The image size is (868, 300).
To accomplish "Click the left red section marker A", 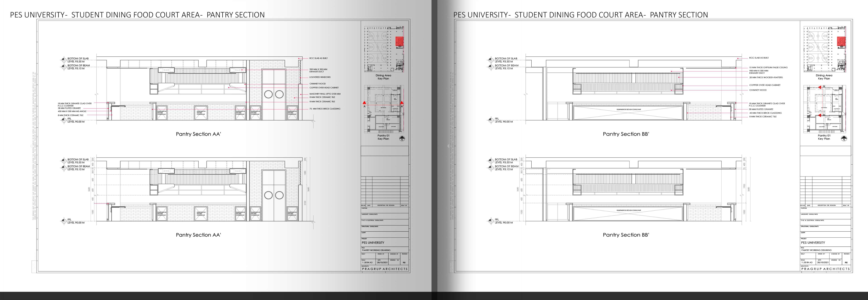I will (x=365, y=102).
